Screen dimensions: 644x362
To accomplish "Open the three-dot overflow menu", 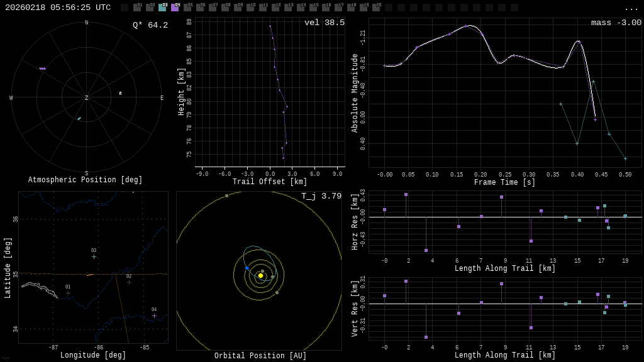I will click(x=631, y=8).
